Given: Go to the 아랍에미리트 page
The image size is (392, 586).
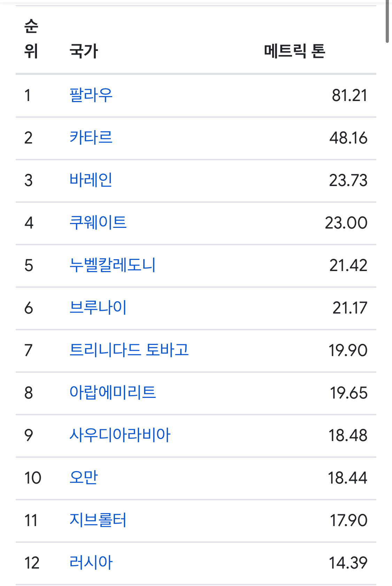Looking at the screenshot, I should tap(113, 393).
